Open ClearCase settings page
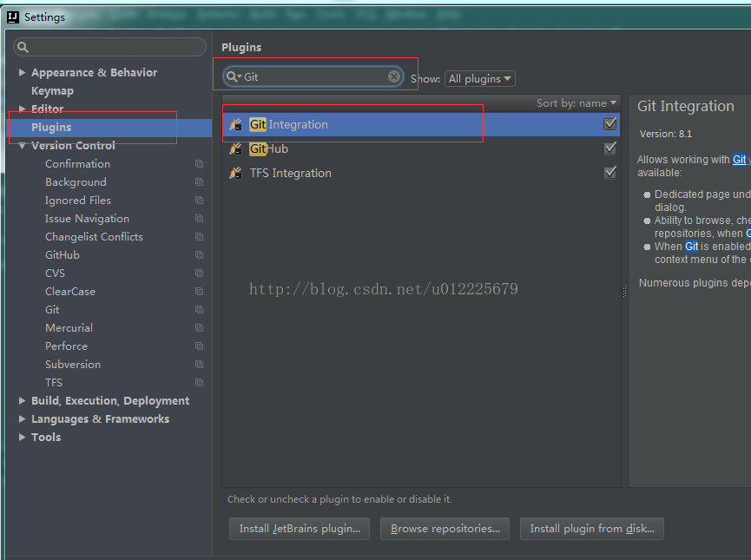The height and width of the screenshot is (560, 751). (70, 291)
